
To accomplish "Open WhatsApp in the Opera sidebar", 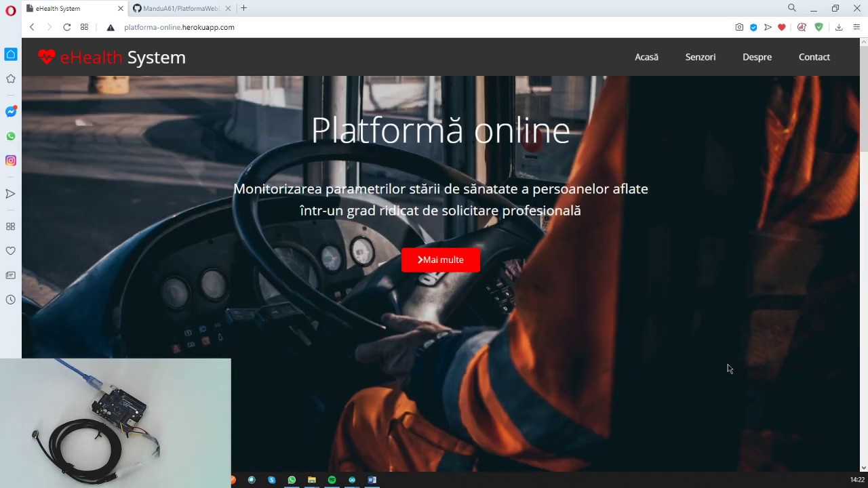I will point(11,136).
